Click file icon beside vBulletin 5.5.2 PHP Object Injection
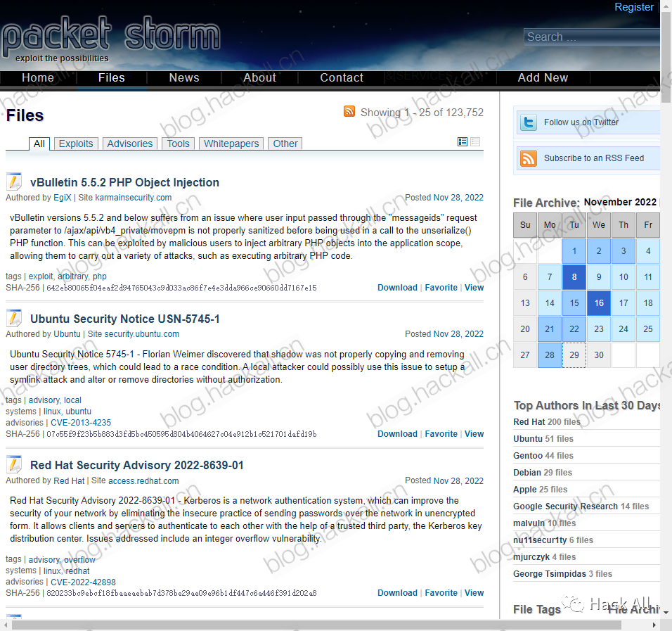Viewport: 672px width, 631px height. coord(14,182)
